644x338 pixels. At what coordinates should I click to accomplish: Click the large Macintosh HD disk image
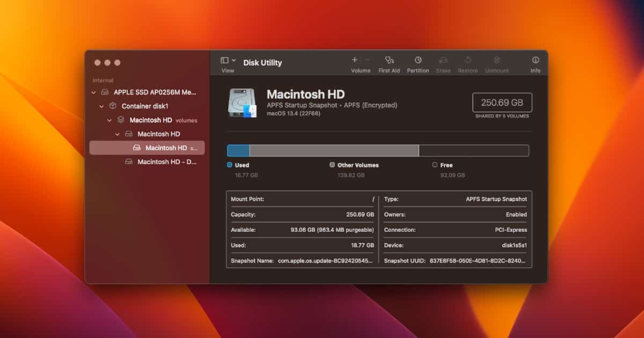tap(242, 103)
